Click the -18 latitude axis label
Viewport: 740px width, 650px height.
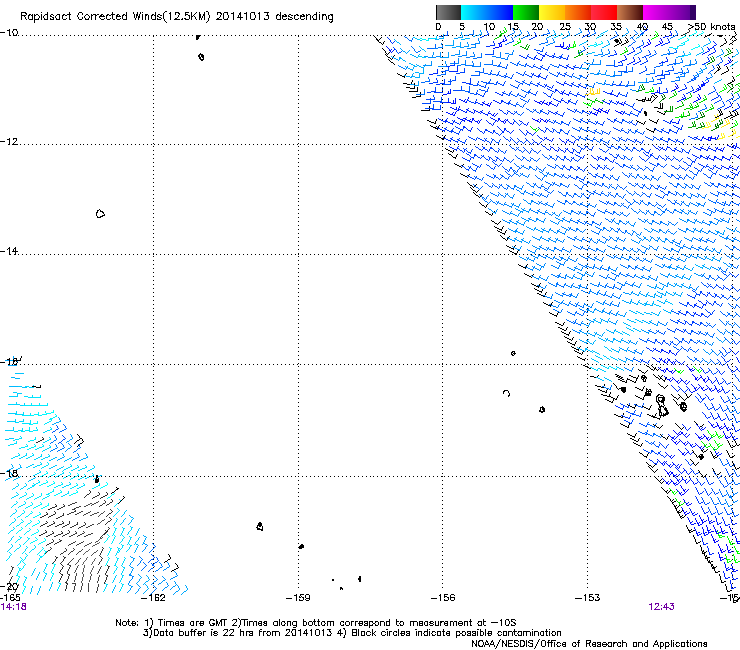9,473
